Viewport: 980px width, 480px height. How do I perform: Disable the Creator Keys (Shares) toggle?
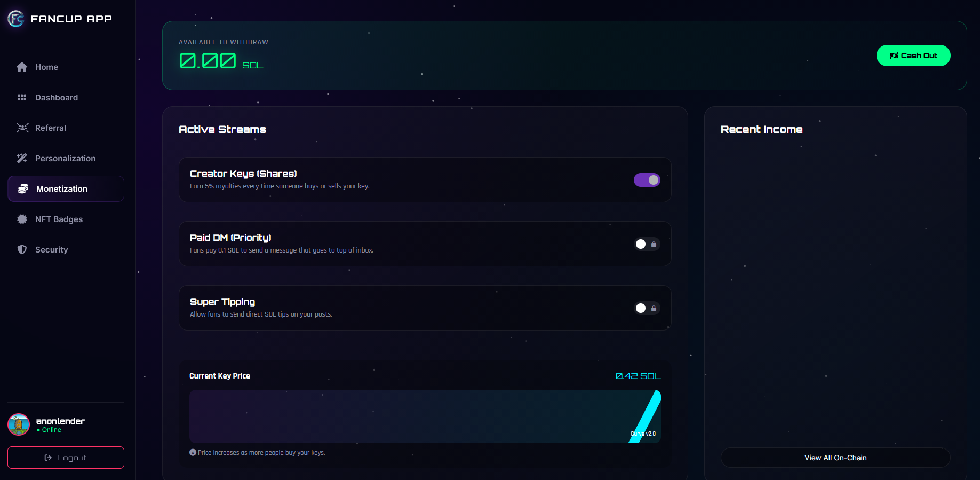tap(647, 180)
